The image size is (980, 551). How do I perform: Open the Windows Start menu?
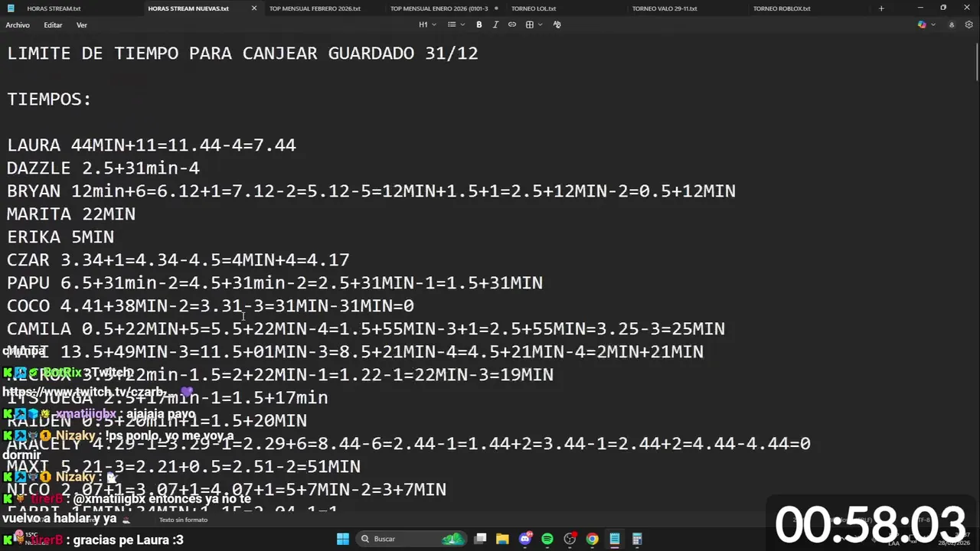click(x=343, y=539)
